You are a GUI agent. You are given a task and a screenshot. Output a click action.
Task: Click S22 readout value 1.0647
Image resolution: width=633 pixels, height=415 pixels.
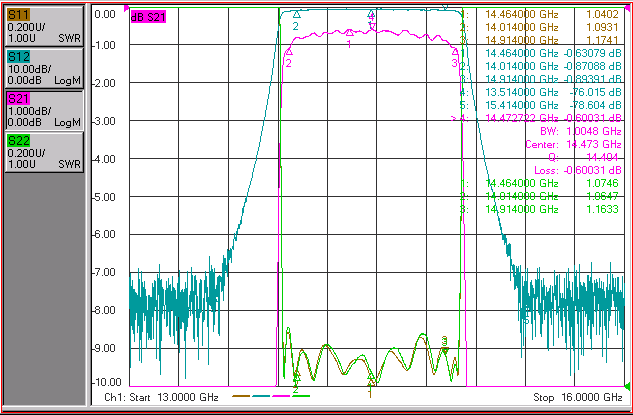[x=602, y=196]
